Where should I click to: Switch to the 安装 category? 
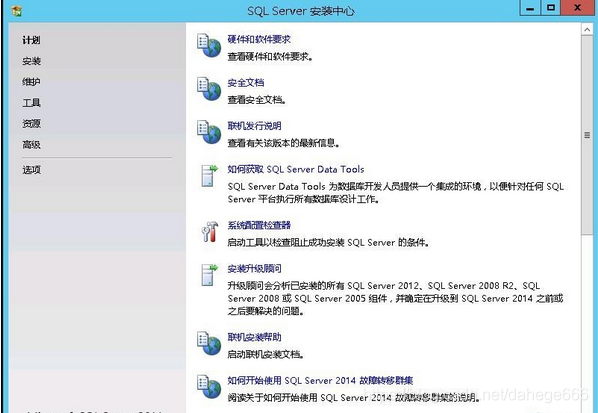(31, 61)
